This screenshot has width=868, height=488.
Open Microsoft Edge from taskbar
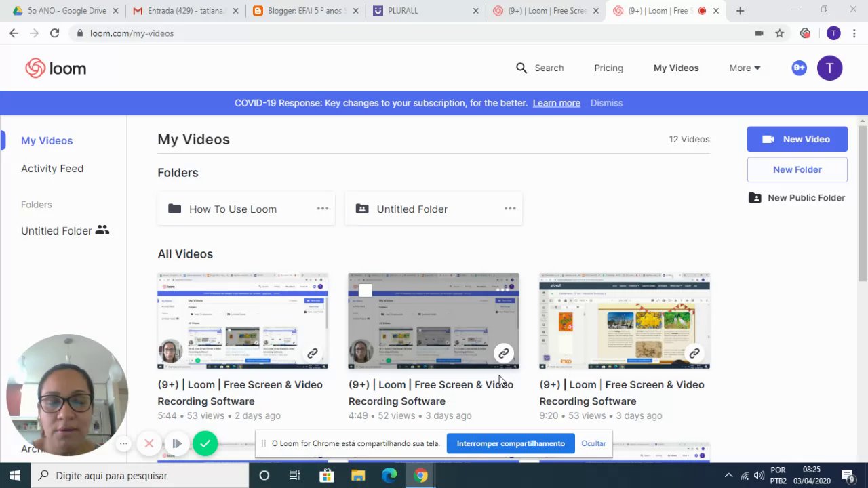coord(389,475)
